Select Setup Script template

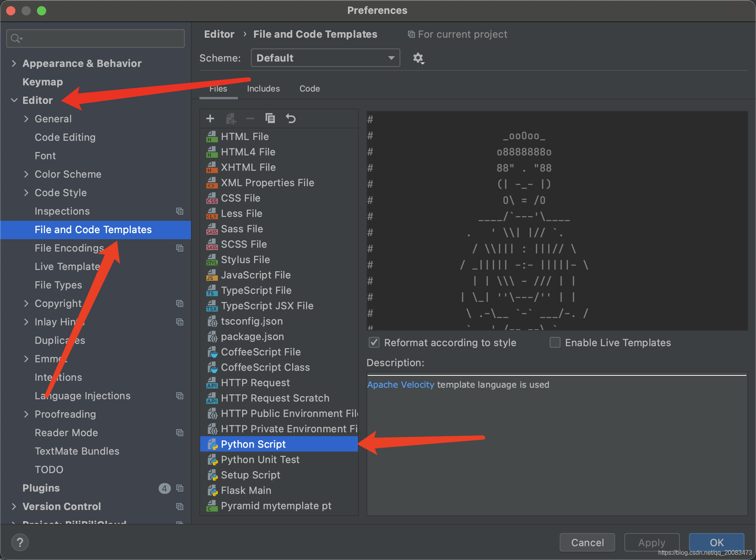(x=251, y=475)
